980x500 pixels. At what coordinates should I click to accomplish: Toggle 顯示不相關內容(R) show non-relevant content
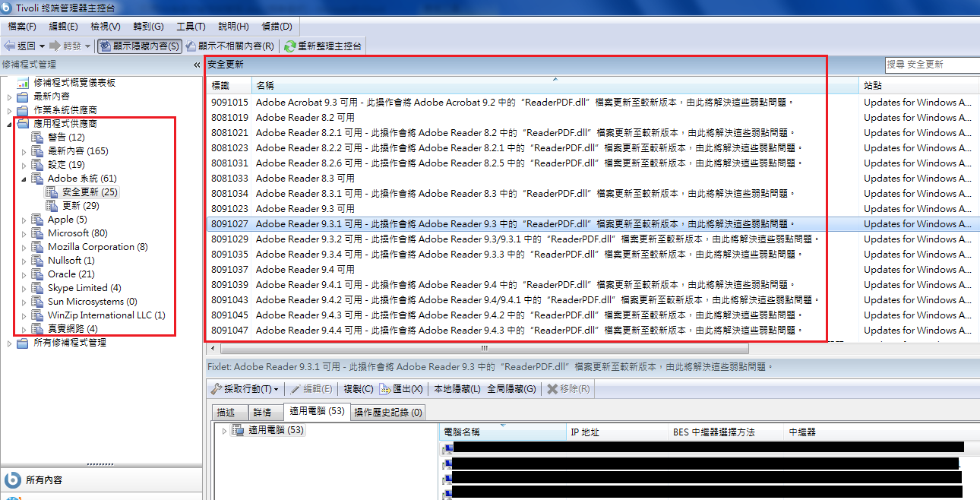click(x=230, y=46)
